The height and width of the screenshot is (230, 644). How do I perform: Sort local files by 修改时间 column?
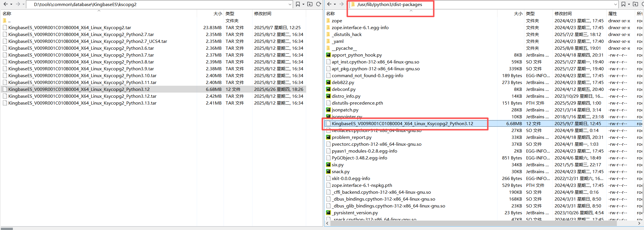click(263, 13)
